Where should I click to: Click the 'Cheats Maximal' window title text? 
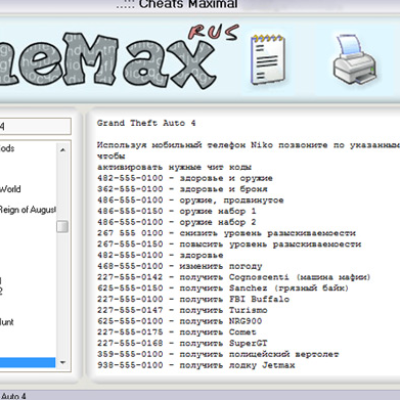188,4
